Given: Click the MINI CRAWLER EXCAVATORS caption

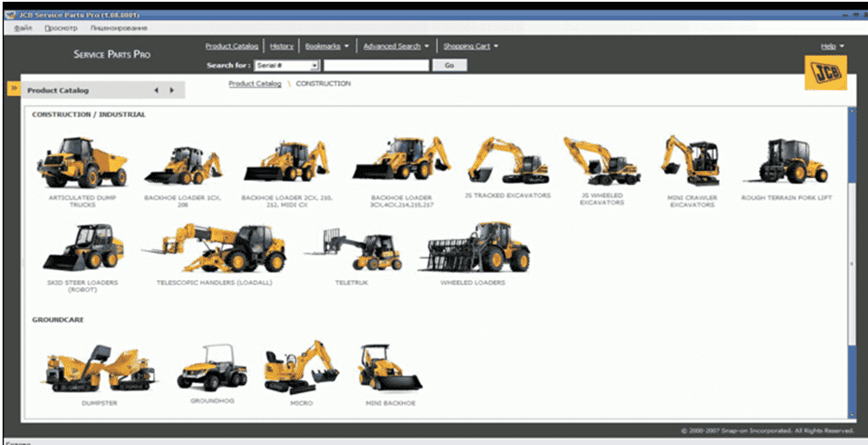Looking at the screenshot, I should (x=692, y=201).
